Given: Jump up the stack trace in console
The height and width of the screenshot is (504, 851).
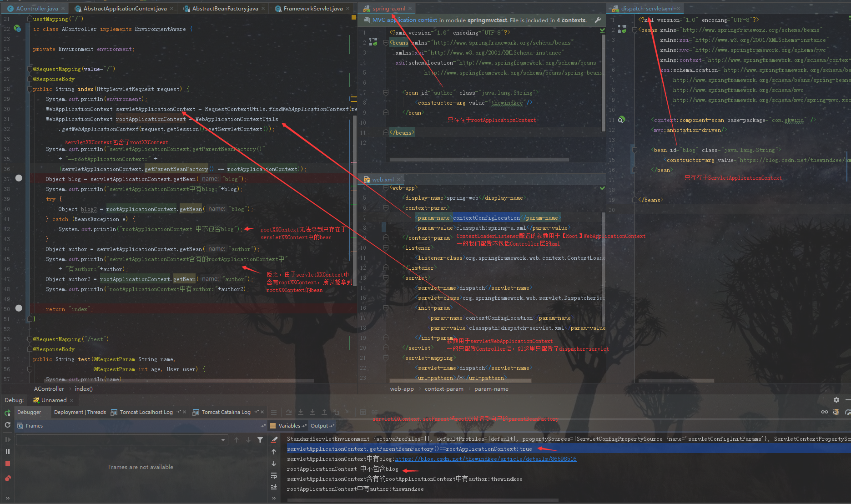Looking at the screenshot, I should click(x=274, y=452).
